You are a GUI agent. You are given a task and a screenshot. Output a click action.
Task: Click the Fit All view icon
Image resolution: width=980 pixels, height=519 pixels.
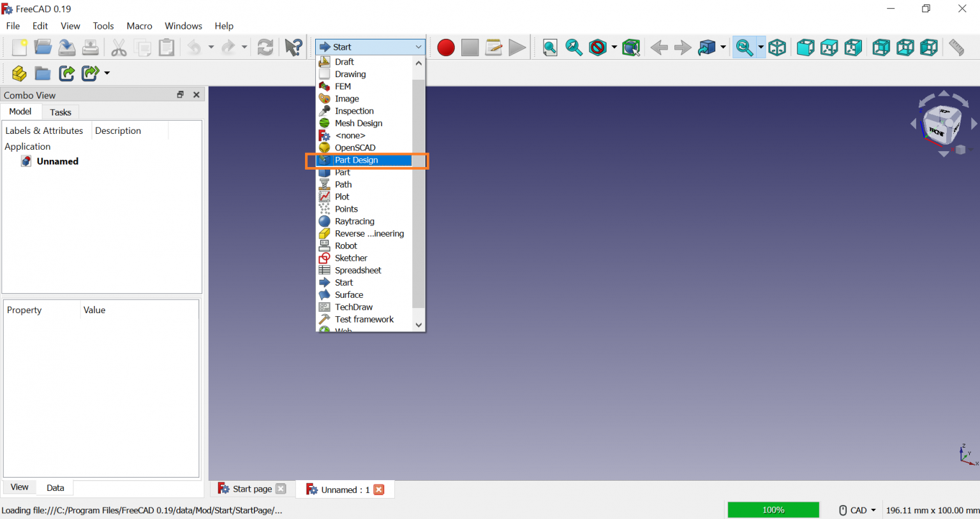[x=550, y=48]
